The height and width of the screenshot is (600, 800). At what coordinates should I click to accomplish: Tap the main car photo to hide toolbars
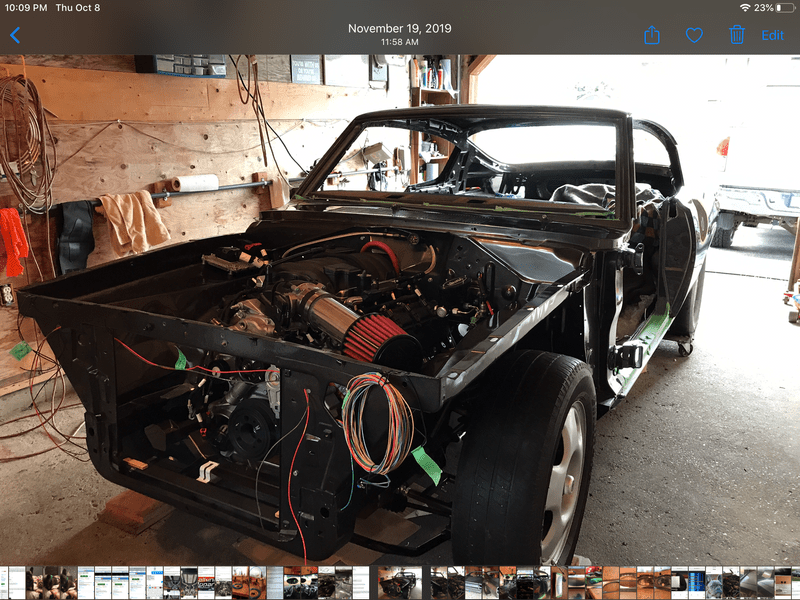tap(400, 300)
